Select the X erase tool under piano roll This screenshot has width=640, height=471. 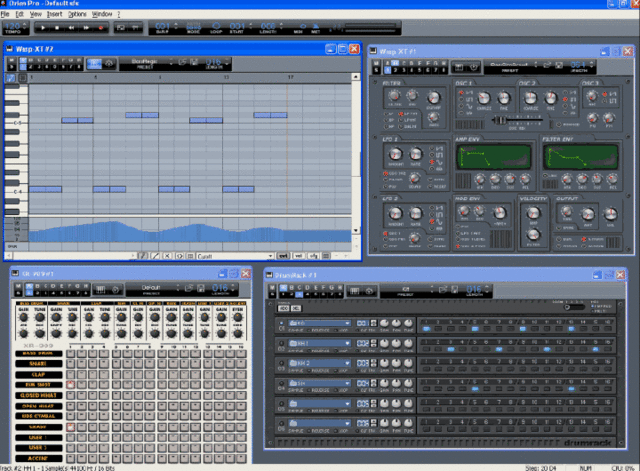[167, 256]
